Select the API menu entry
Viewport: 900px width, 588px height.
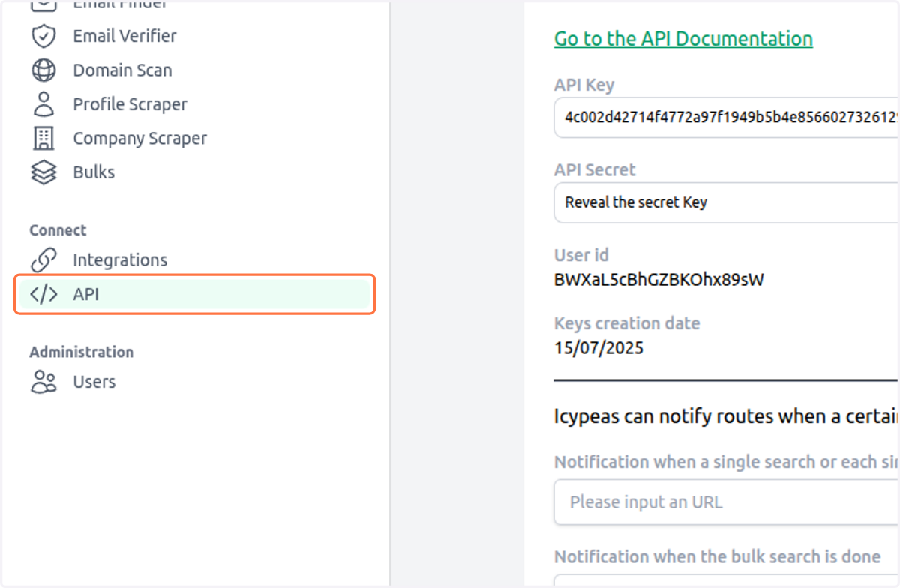tap(194, 295)
